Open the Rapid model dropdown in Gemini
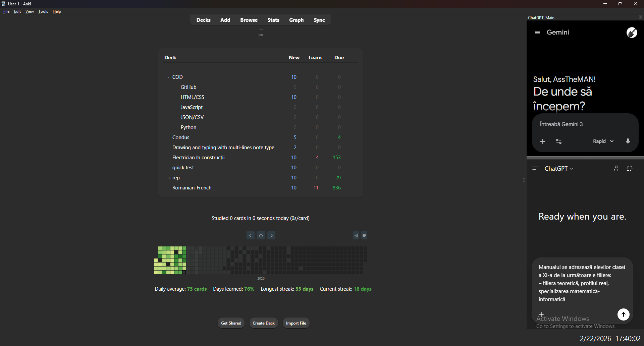Viewport: 644px width, 346px height. point(602,141)
